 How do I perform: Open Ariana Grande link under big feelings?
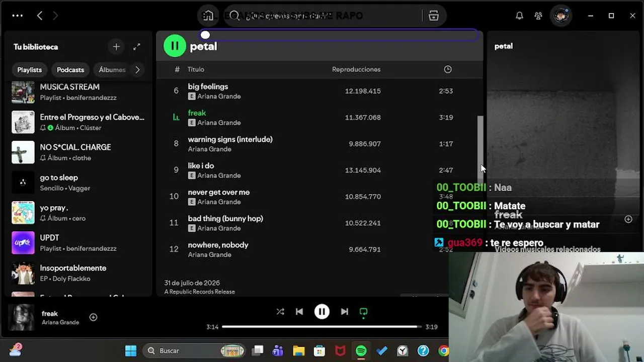[x=219, y=97]
